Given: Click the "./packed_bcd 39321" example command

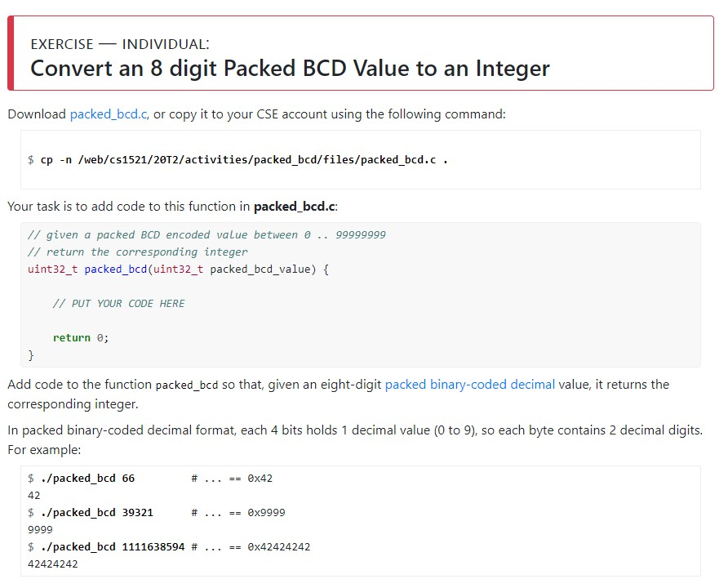Looking at the screenshot, I should (96, 513).
